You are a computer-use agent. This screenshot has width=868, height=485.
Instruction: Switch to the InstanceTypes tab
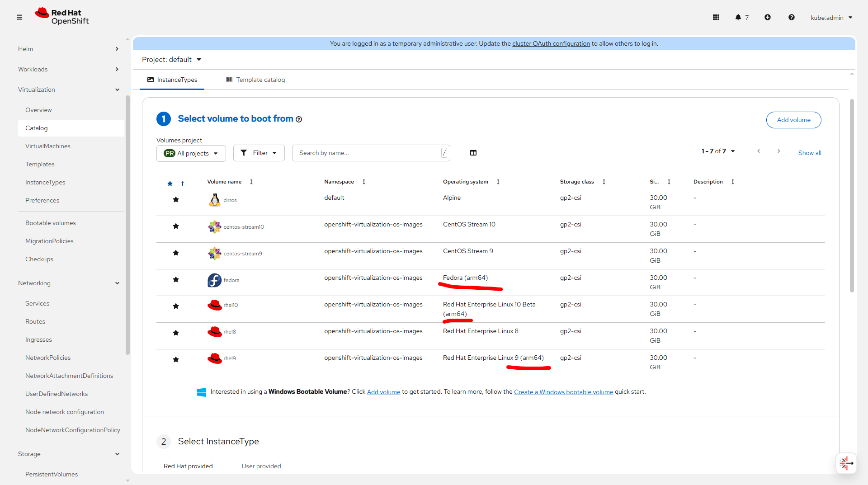(172, 80)
